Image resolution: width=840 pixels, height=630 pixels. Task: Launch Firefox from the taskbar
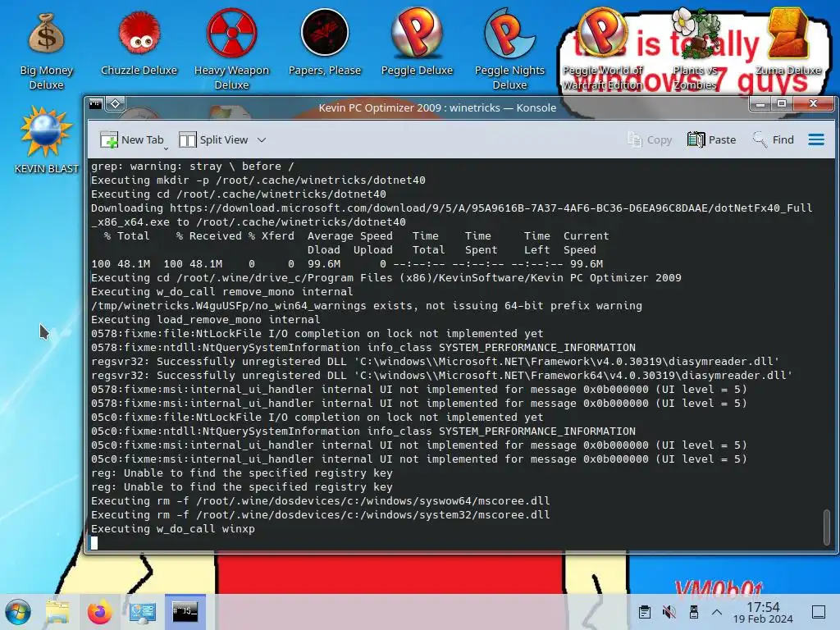(x=99, y=612)
